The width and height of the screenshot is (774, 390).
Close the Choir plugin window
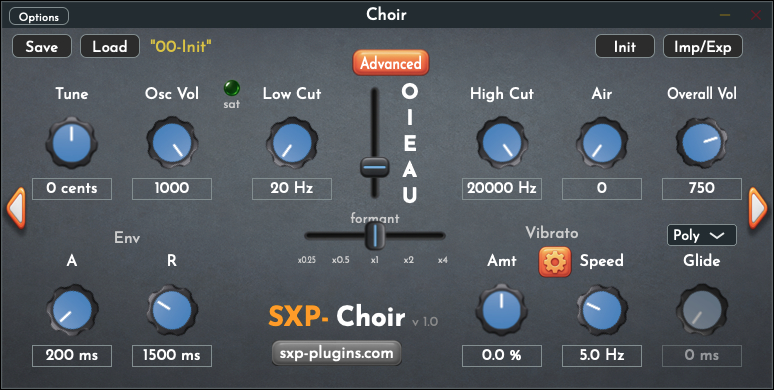pos(756,15)
